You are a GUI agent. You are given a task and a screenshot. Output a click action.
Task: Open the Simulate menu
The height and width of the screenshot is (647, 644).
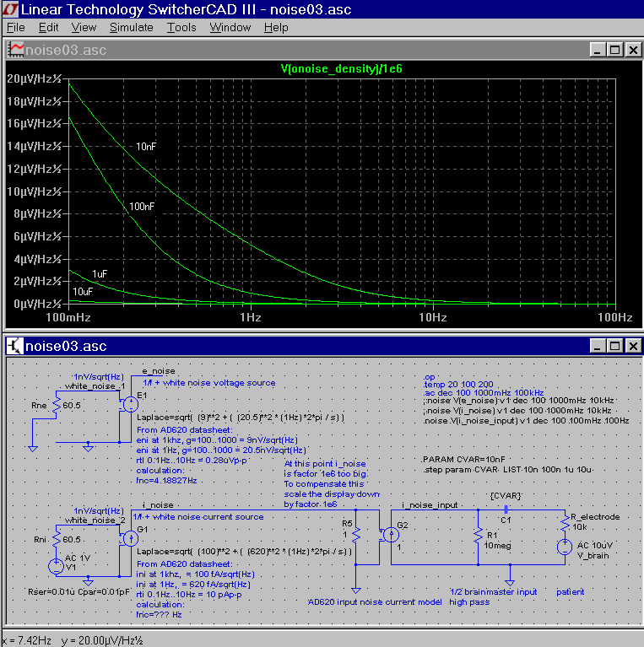131,27
